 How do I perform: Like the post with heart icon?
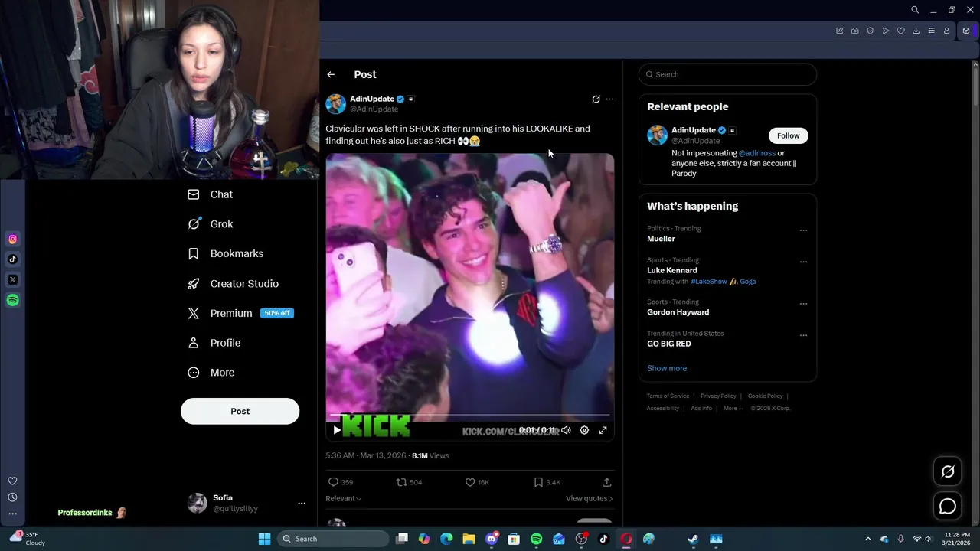pyautogui.click(x=470, y=482)
